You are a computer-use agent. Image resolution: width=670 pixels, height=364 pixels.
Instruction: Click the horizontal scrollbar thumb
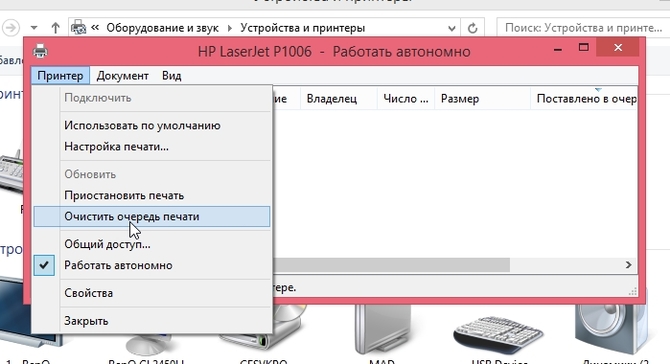391,265
